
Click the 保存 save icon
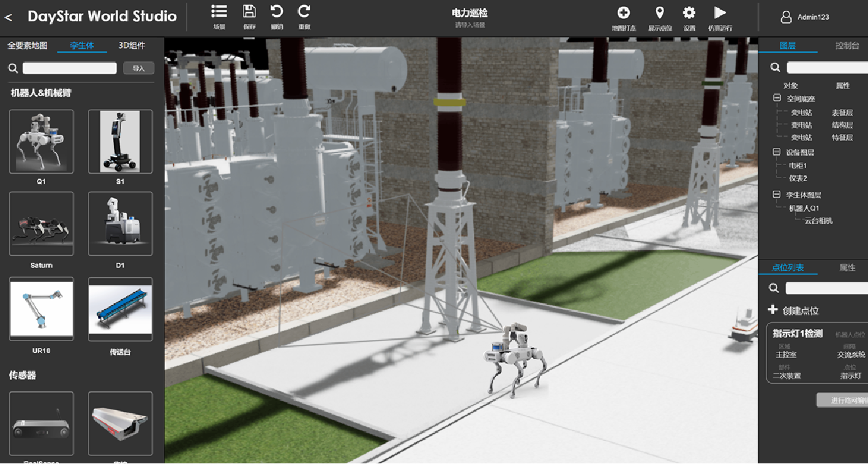(249, 12)
